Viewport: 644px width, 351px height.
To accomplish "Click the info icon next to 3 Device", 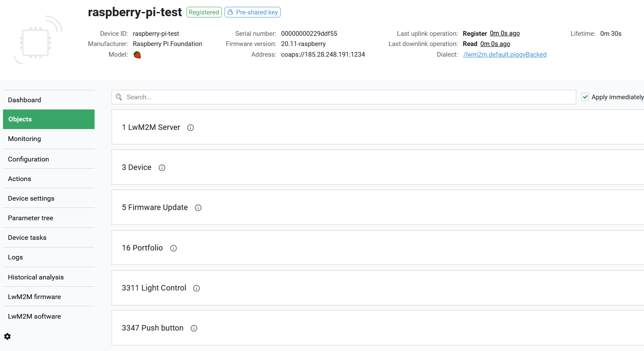I will (x=162, y=168).
